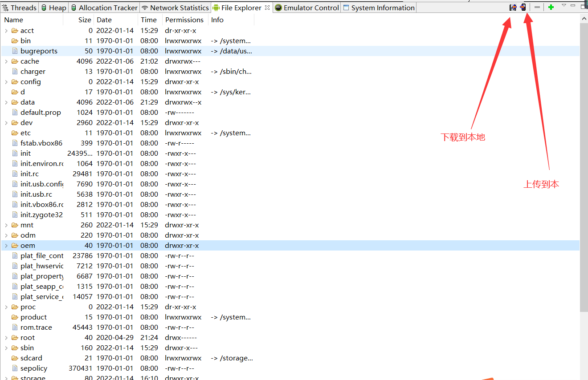Expand the proc directory
588x380 pixels.
click(6, 307)
